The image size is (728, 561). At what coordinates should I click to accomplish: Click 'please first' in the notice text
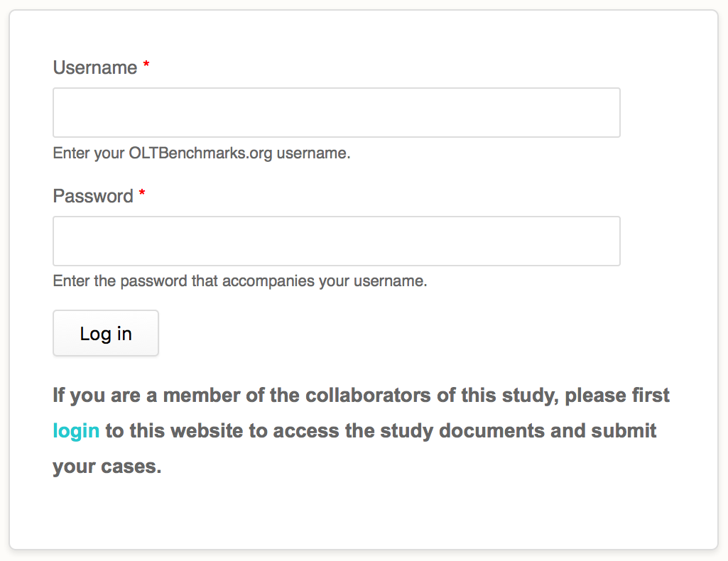click(617, 395)
